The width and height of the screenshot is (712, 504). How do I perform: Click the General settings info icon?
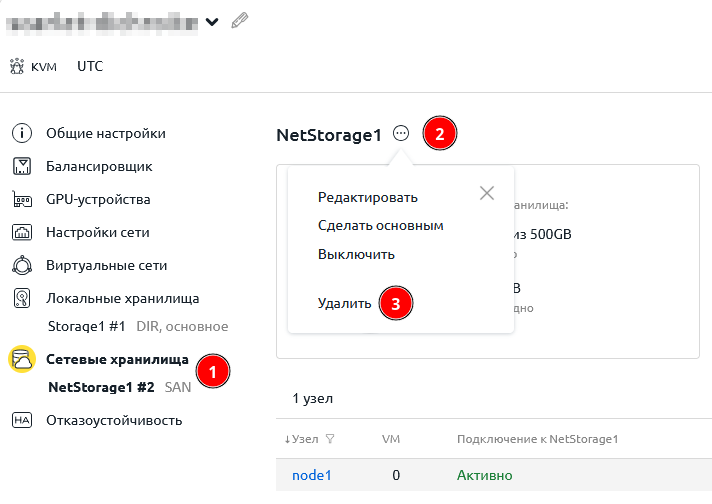click(x=22, y=133)
